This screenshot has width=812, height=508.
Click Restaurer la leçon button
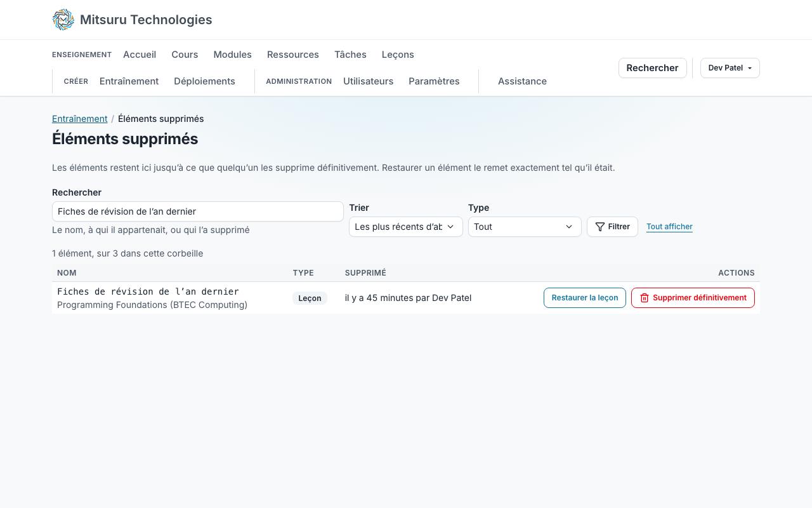[x=585, y=298]
